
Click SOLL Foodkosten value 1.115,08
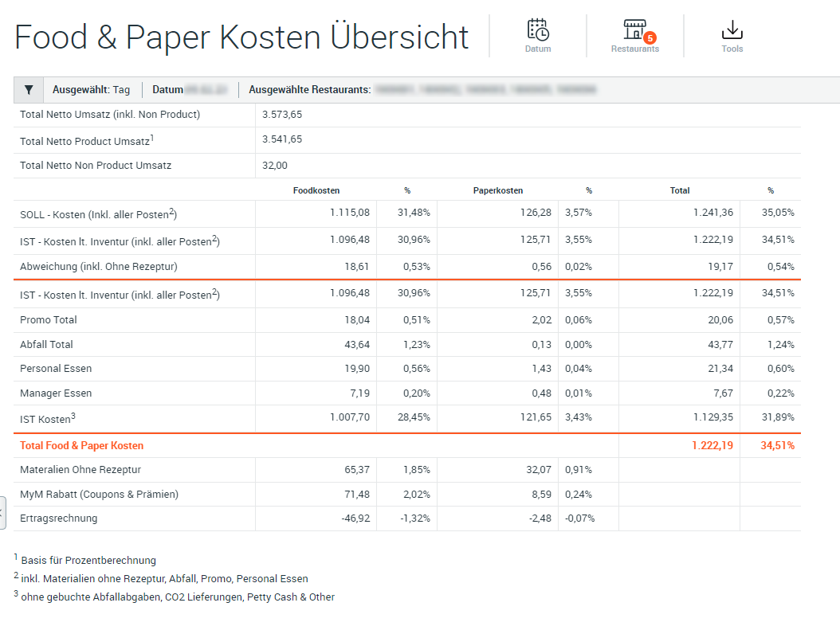[x=349, y=213]
